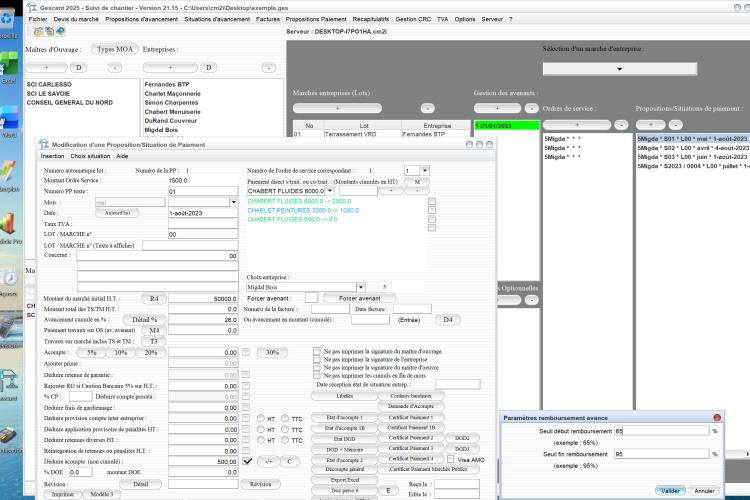Click the Terrassement VRD lot cell

coord(363,134)
